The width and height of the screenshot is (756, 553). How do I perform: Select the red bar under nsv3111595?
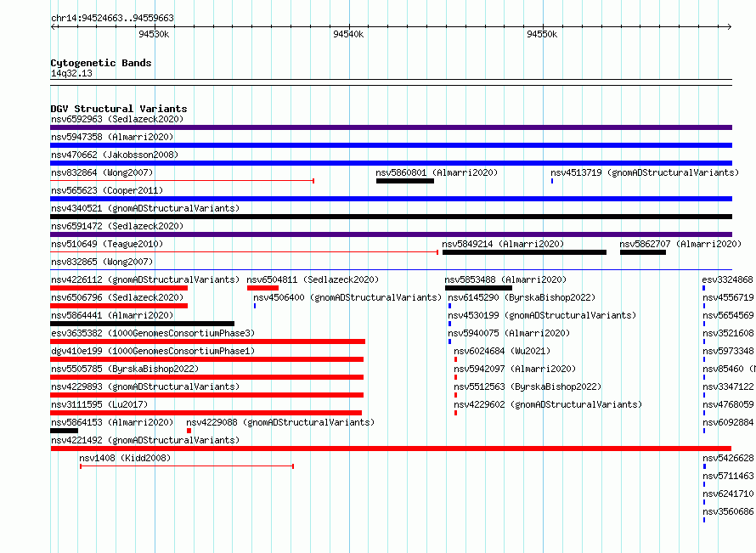[206, 413]
